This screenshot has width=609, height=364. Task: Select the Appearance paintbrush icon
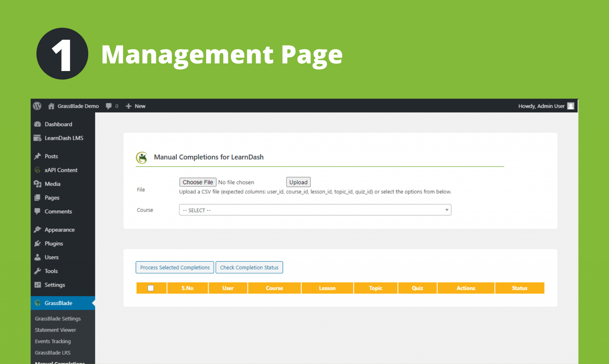[x=38, y=229]
